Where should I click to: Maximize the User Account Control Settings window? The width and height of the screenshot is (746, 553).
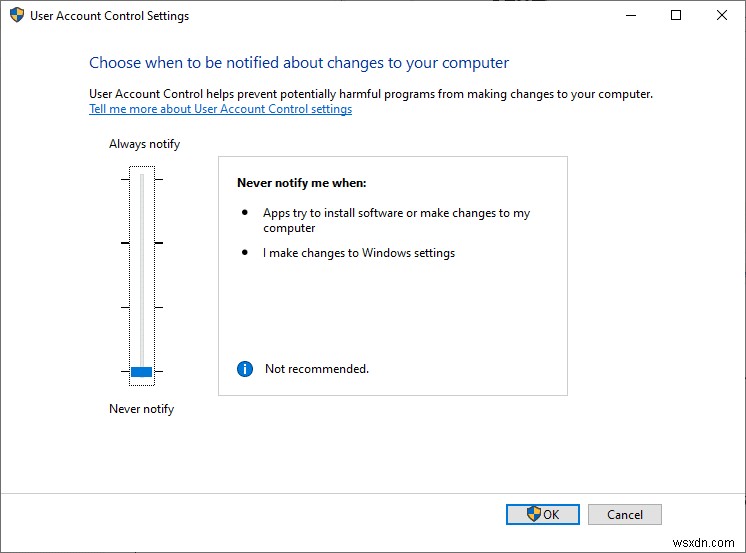[x=676, y=16]
